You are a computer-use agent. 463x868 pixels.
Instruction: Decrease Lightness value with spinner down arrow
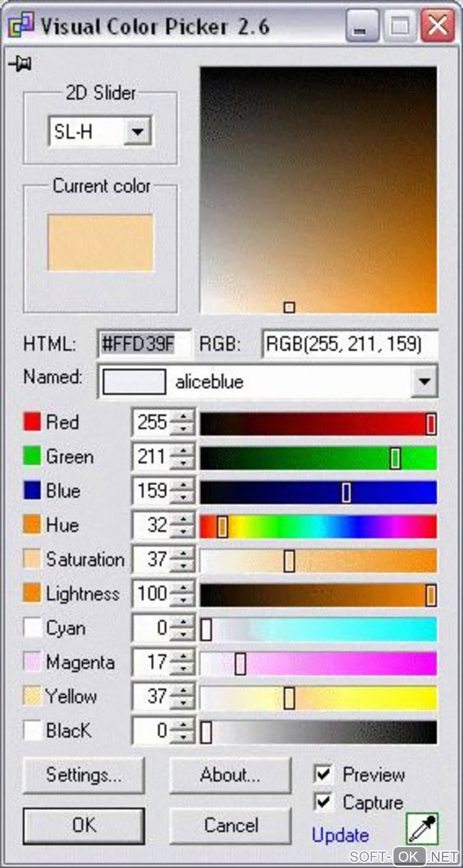pos(183,600)
